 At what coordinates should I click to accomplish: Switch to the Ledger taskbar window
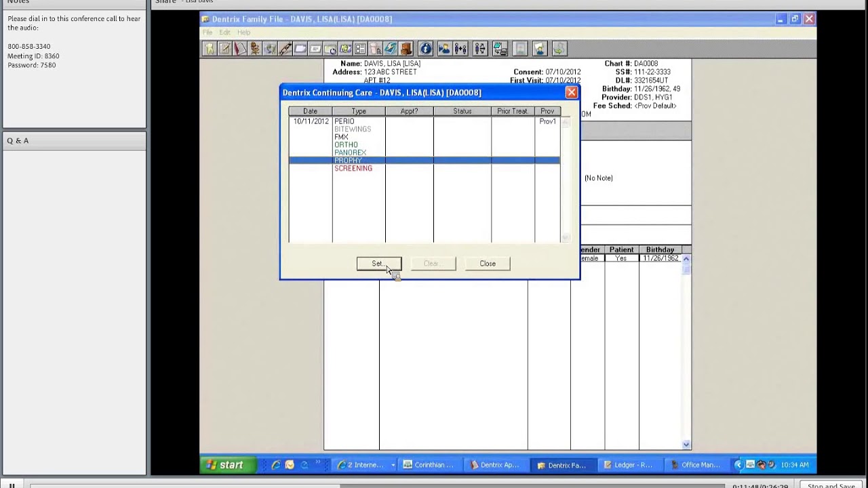630,465
